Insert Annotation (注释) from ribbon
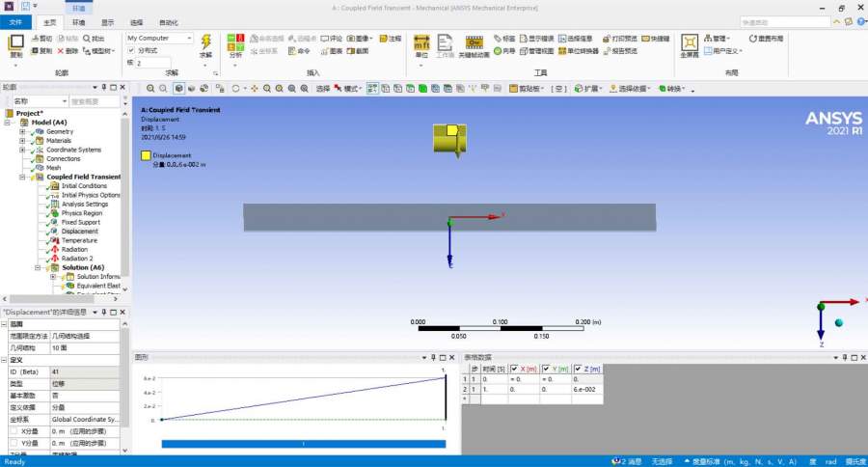Viewport: 868px width, 467px height. tap(391, 39)
